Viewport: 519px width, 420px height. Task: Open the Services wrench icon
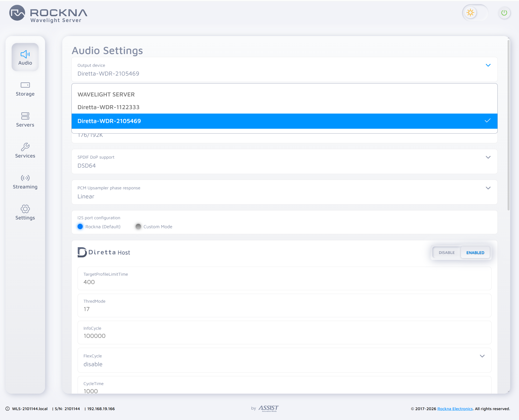coord(25,147)
